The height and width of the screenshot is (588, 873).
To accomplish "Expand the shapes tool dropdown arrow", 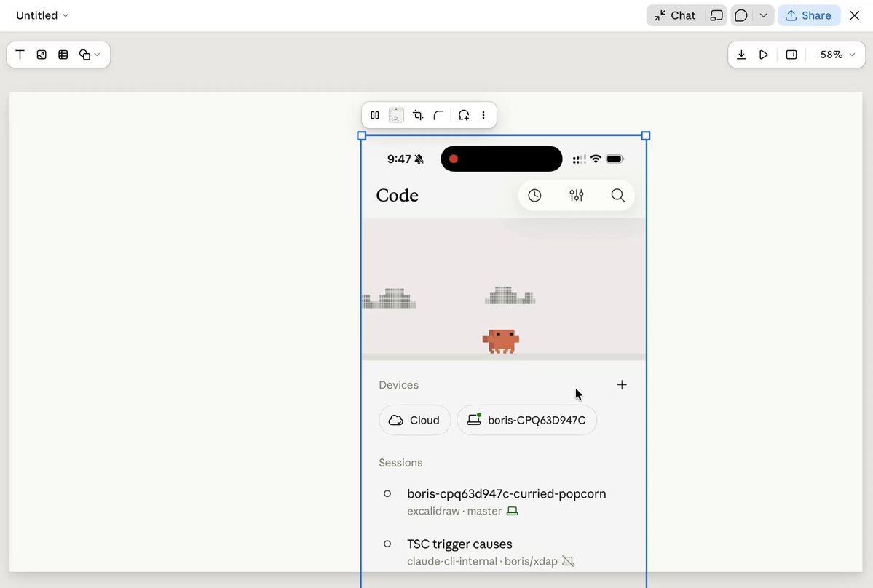I will coord(97,55).
